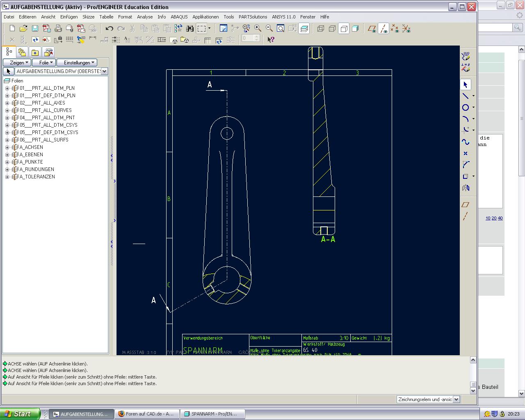The width and height of the screenshot is (525, 420).
Task: Zoom out with the magnifier minus icon
Action: [269, 28]
